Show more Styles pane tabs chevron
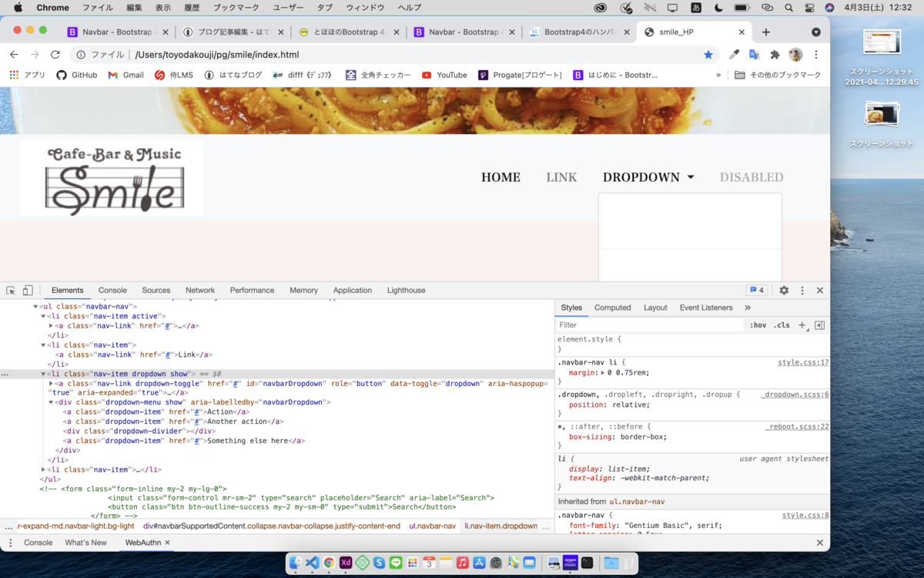The height and width of the screenshot is (578, 924). coord(747,307)
